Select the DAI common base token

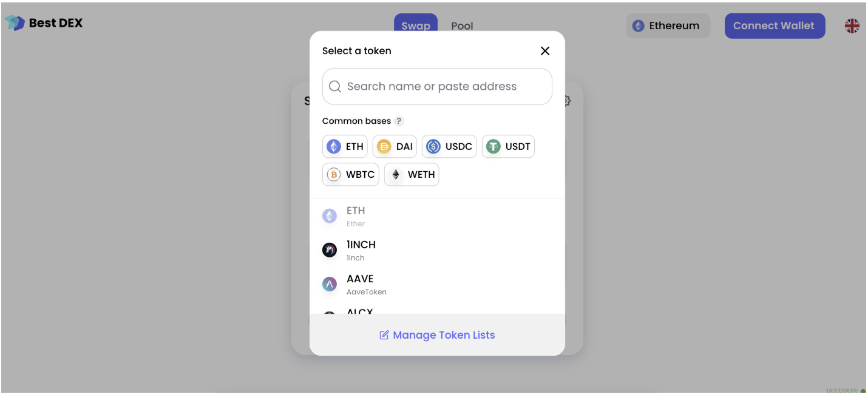395,146
